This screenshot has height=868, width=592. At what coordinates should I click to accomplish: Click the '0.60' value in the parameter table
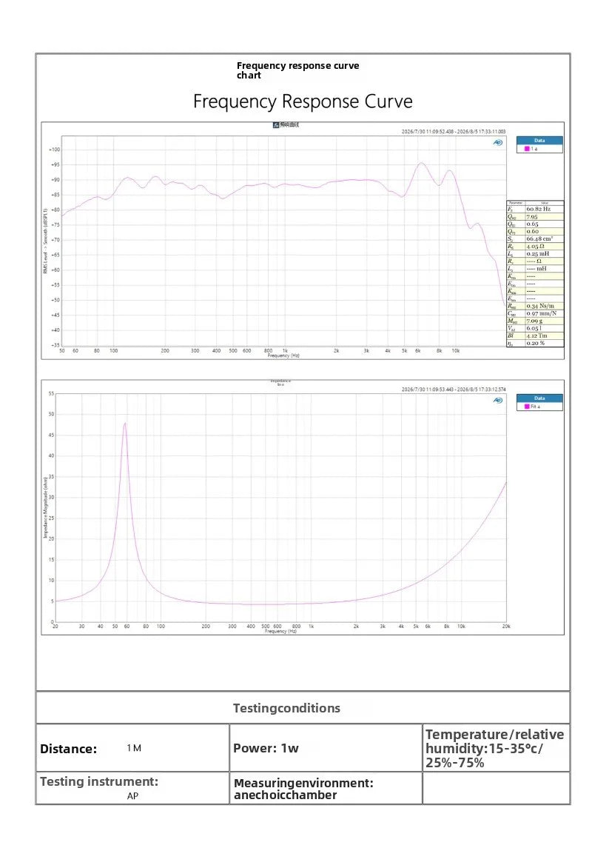tap(532, 231)
